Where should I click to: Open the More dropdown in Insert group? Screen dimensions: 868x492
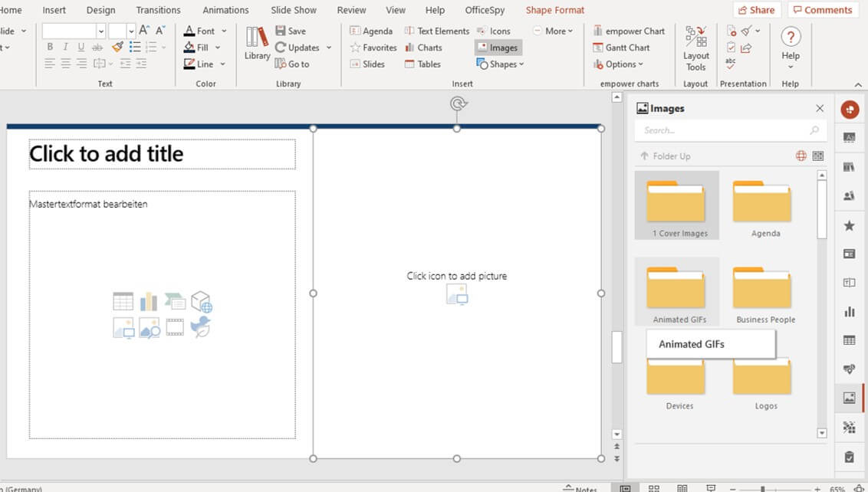[x=559, y=31]
